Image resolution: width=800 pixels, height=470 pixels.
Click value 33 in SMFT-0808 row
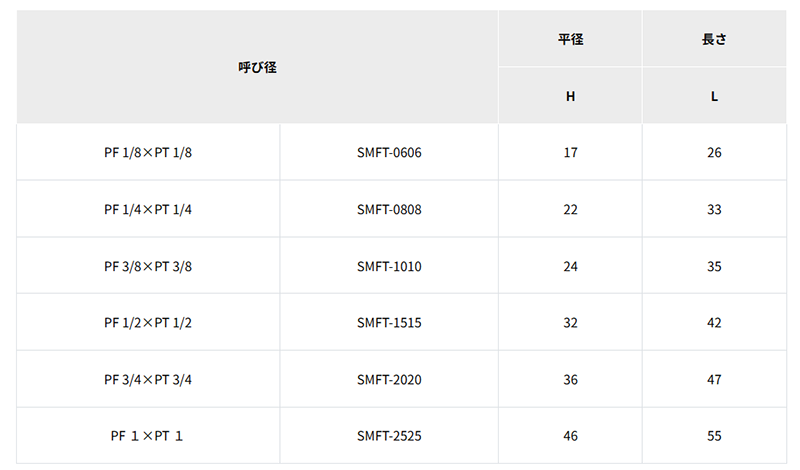coord(714,209)
